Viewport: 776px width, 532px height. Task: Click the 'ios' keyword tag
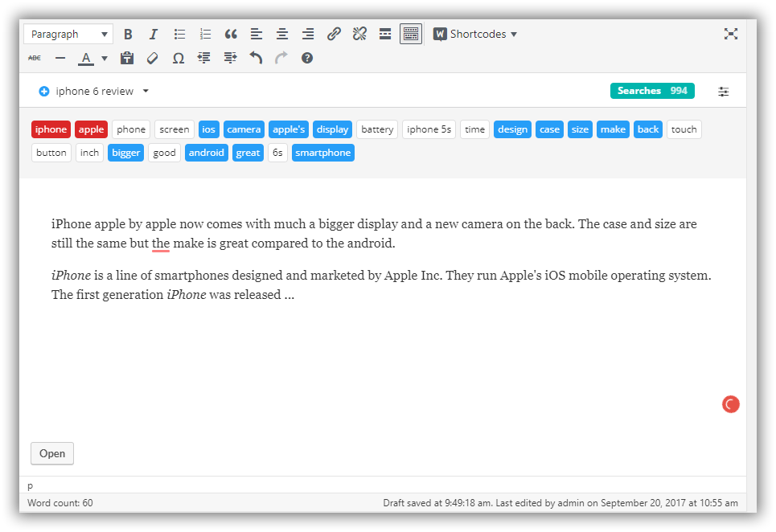[209, 129]
